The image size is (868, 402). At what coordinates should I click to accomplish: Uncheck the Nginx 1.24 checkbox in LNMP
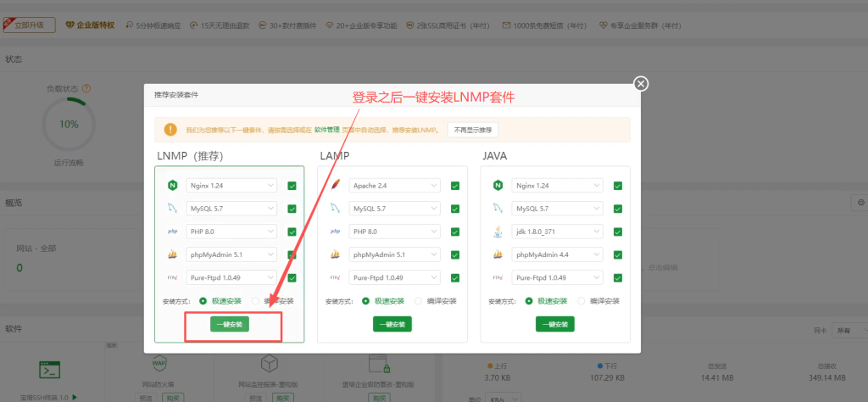292,186
